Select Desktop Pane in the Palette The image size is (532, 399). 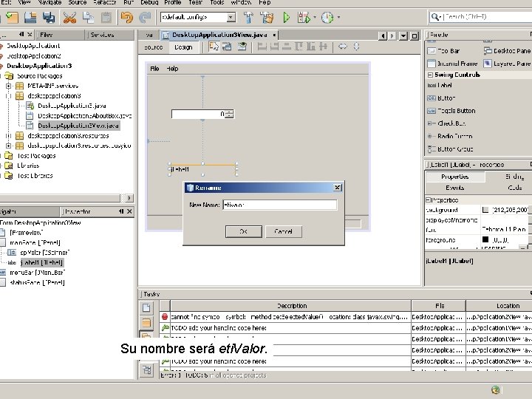click(x=507, y=51)
